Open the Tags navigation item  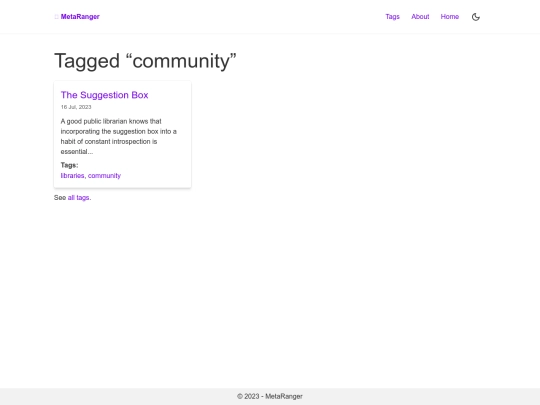392,17
